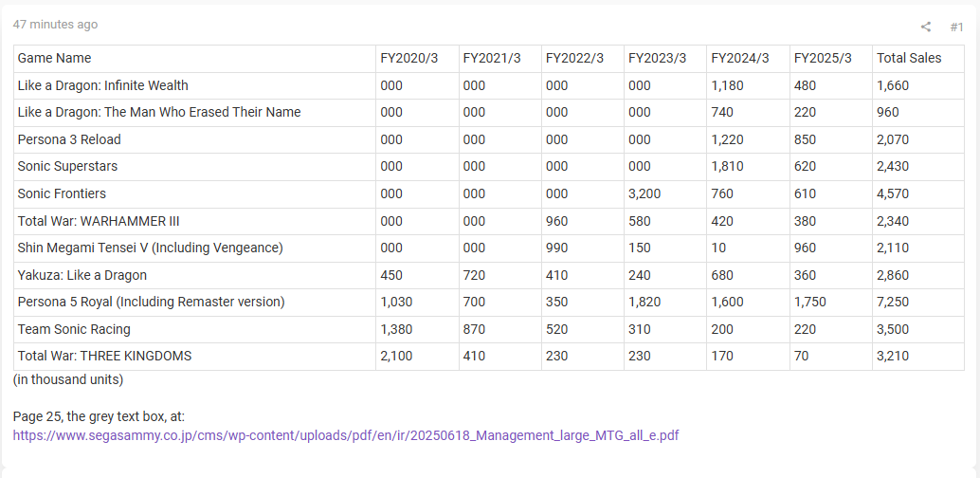Click the "Team Sonic Racing" cell

[194, 329]
